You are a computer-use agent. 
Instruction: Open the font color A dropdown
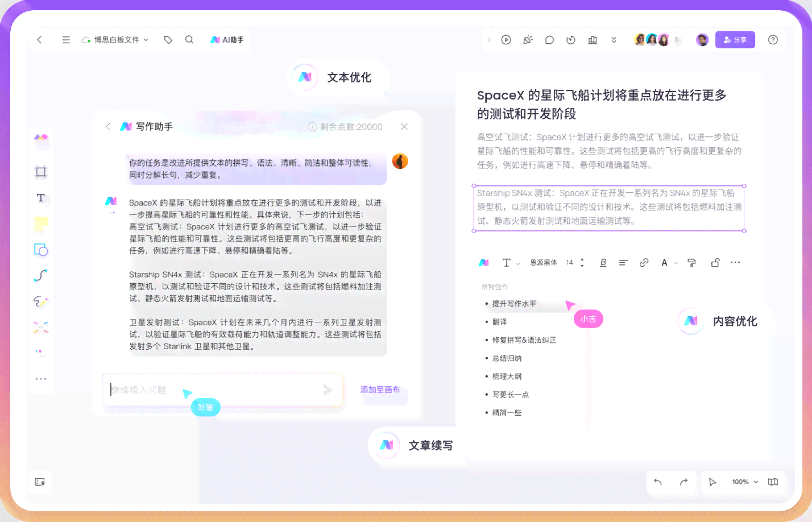[x=669, y=263]
